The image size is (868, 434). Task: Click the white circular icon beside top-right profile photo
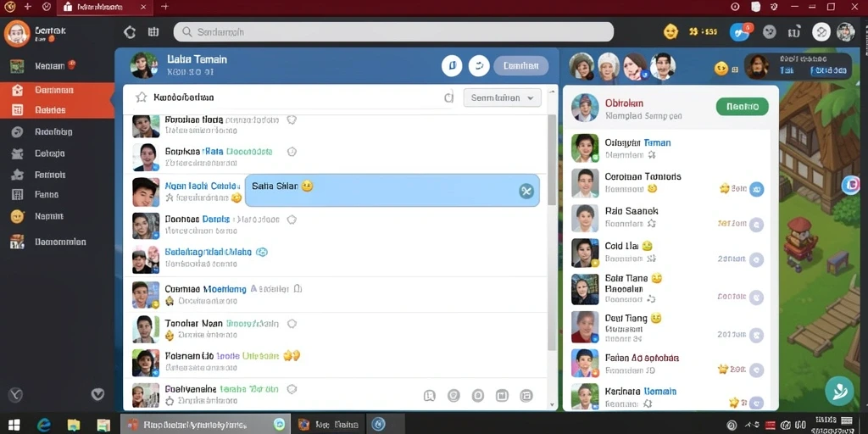click(x=821, y=32)
